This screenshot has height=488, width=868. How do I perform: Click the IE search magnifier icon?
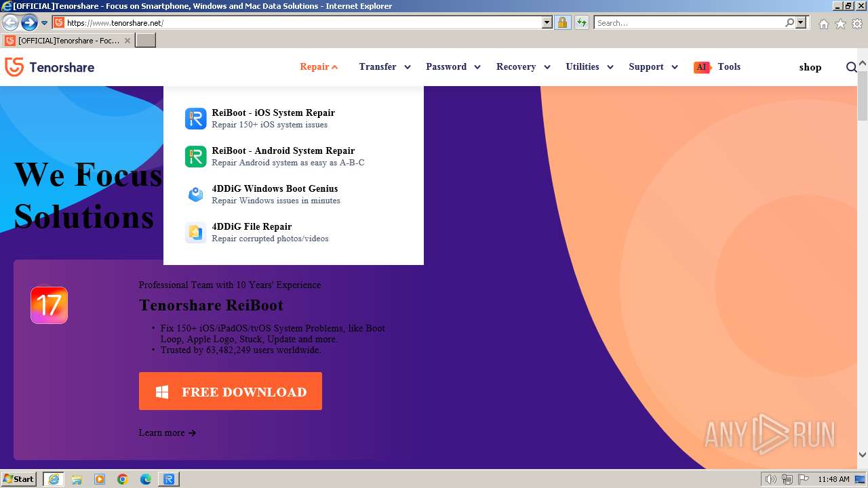point(789,23)
